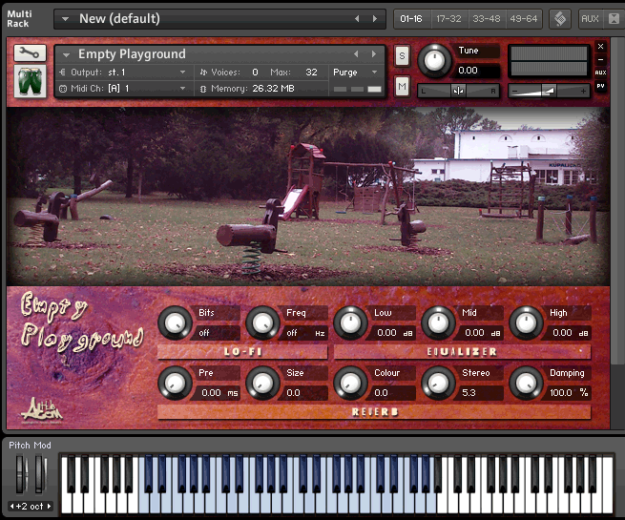Go to next multi with right arrow
This screenshot has width=625, height=520.
click(x=375, y=19)
